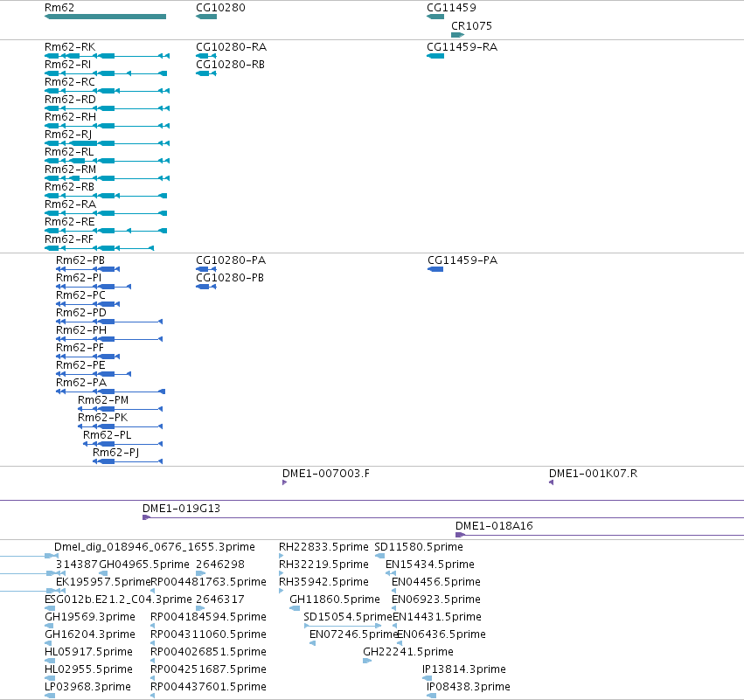Select EST RP004437601.5prime
Screen dimensions: 744x700
(x=208, y=687)
